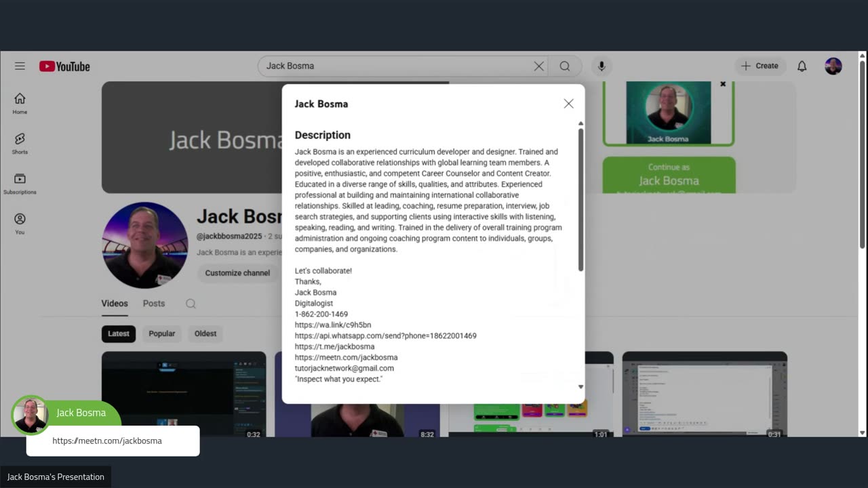
Task: Click the presenter webcam avatar overlay
Action: 31,415
